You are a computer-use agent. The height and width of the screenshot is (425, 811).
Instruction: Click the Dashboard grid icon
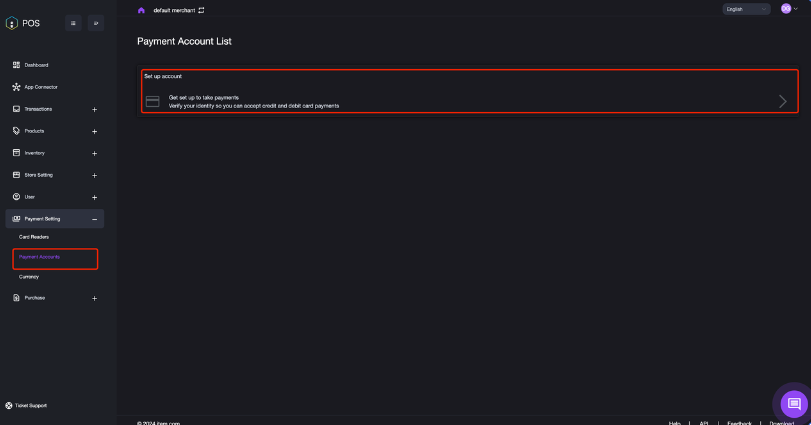16,65
